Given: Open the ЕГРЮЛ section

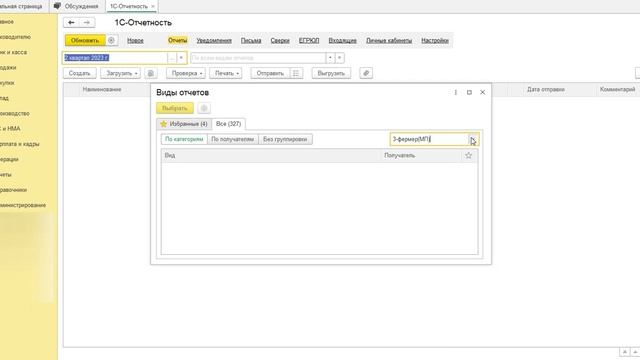Looking at the screenshot, I should [x=309, y=40].
